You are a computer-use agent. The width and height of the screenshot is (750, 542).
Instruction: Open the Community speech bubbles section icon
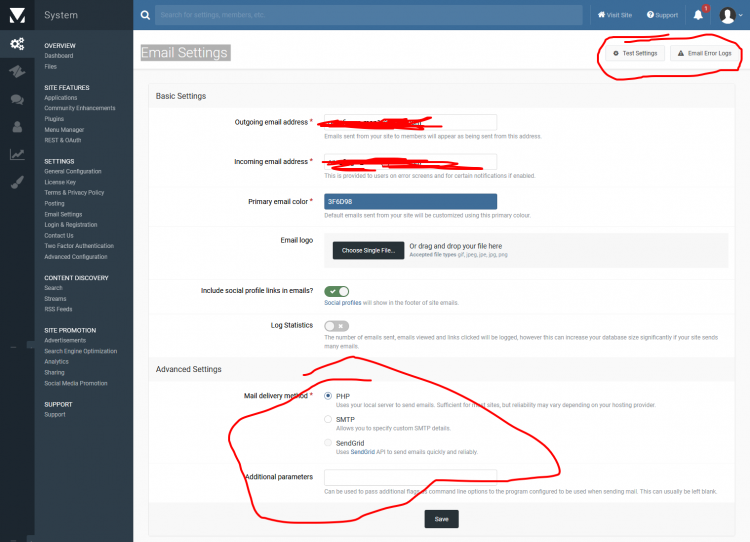point(17,99)
